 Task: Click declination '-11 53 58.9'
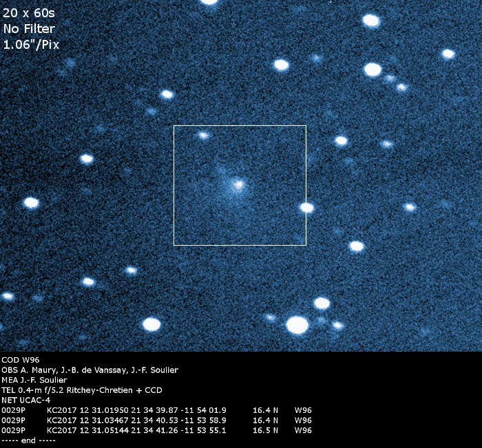click(x=204, y=420)
